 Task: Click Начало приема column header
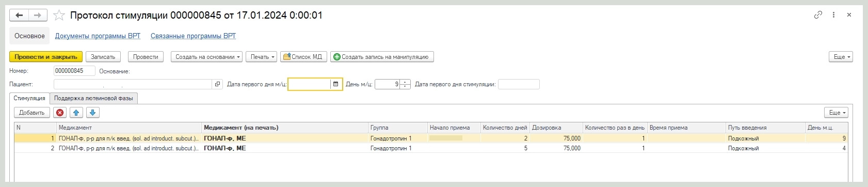tap(454, 128)
